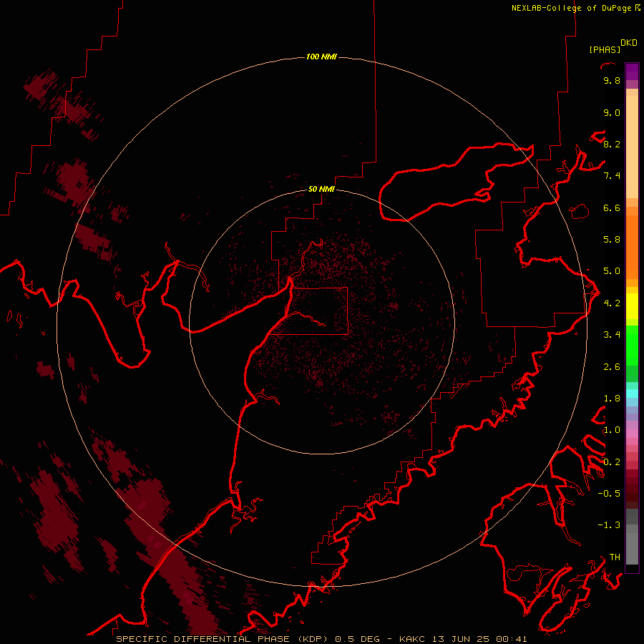
Task: Click the 5.8 value on color scale
Action: pyautogui.click(x=612, y=240)
